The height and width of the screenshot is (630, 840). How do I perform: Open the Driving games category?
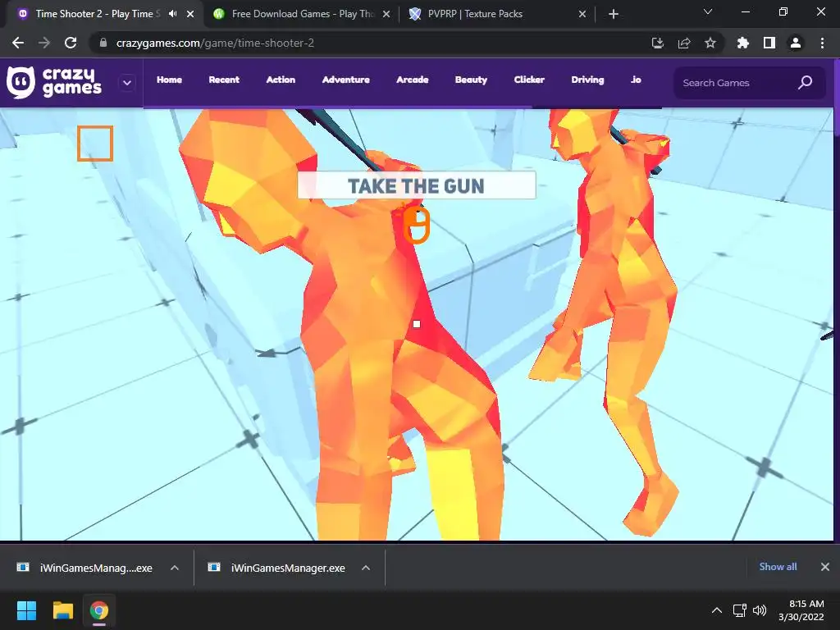(587, 80)
